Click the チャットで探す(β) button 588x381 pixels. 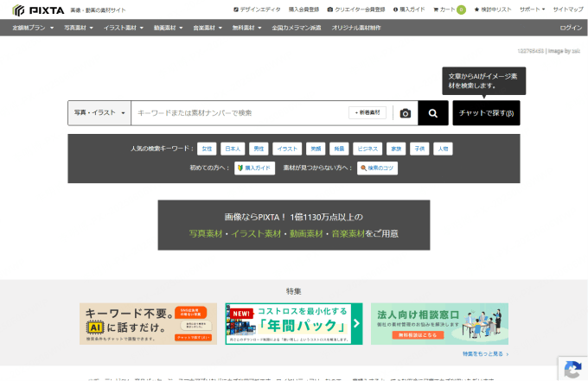pyautogui.click(x=486, y=113)
